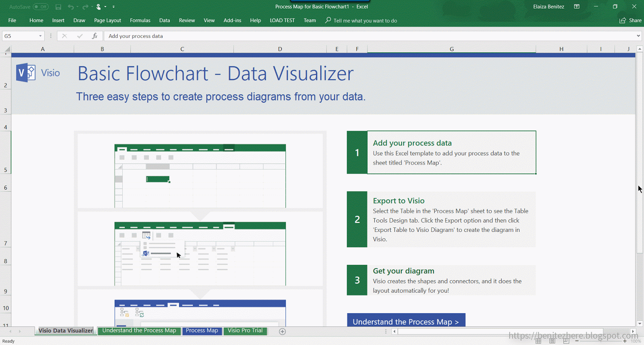
Task: Open the Add-ins ribbon tab
Action: coord(233,21)
